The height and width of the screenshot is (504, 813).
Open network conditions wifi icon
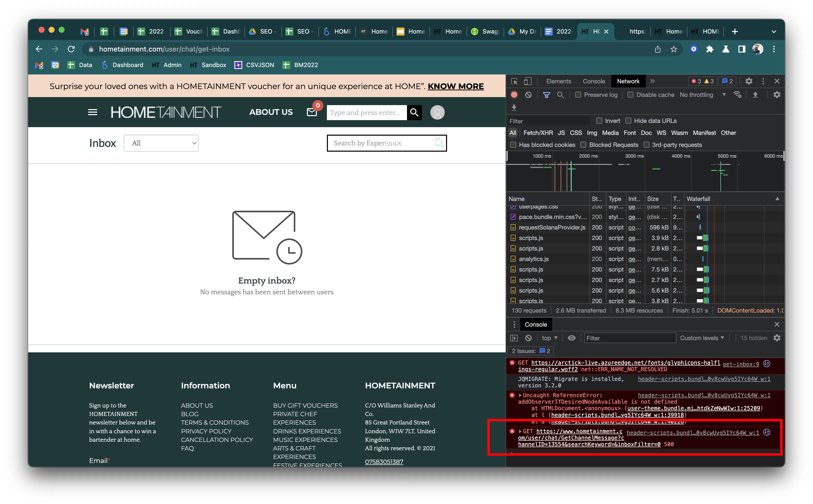pos(738,95)
